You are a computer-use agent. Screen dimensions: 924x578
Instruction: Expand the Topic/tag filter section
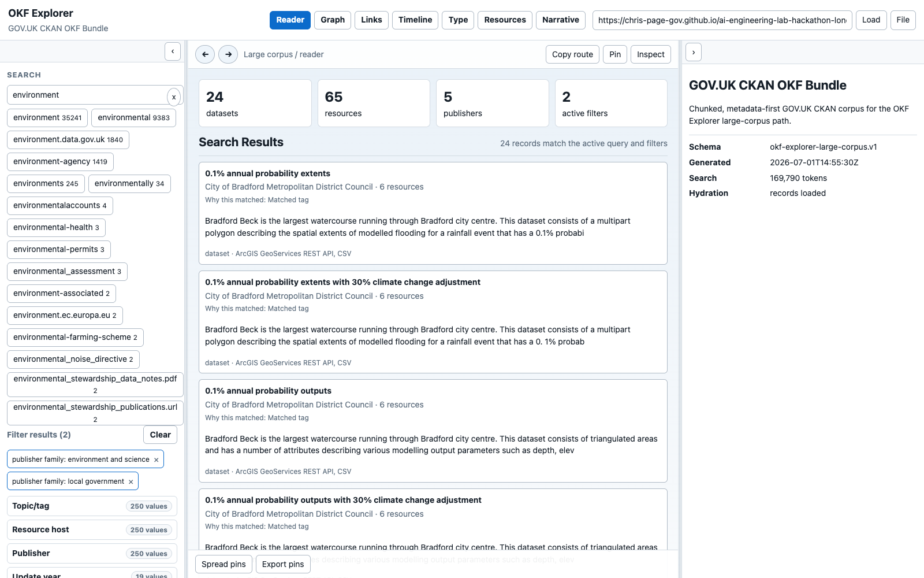[92, 506]
